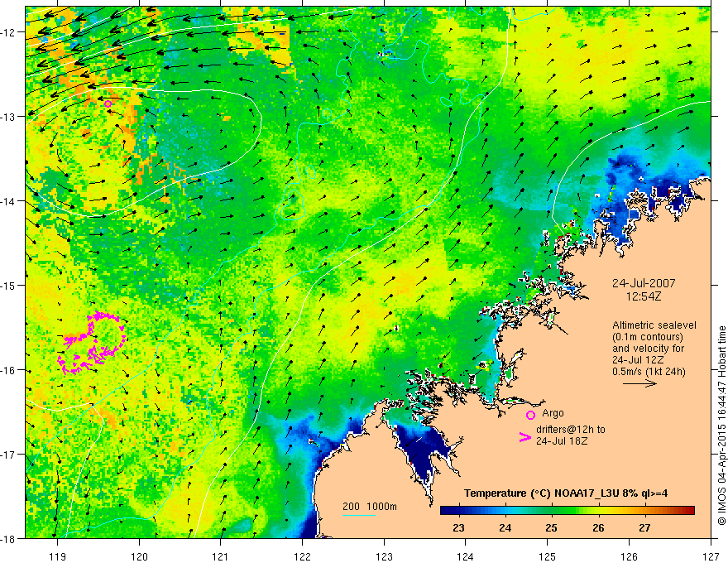Click the 27 label on the color bar
728x563 pixels.
click(x=644, y=527)
